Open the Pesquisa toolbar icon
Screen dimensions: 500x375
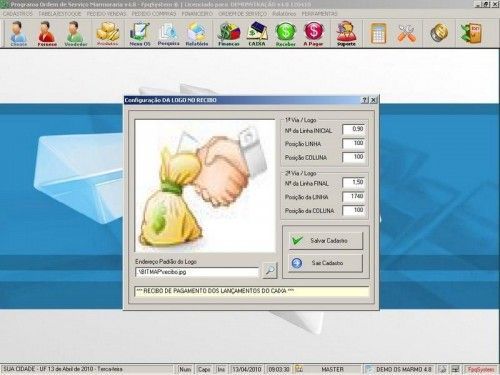point(168,33)
